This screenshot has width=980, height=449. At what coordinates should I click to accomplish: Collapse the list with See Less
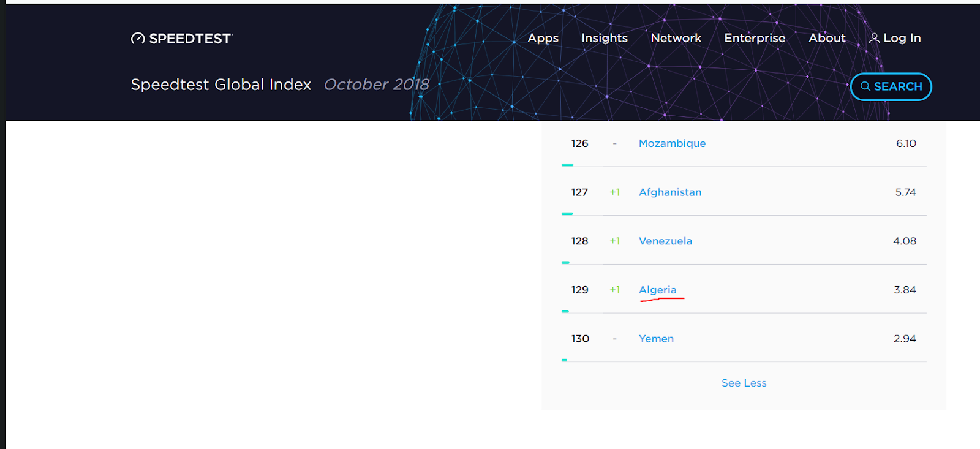tap(744, 383)
